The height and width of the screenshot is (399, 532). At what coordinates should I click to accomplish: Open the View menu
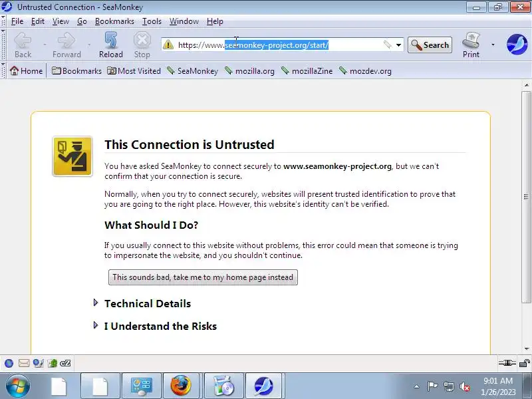pyautogui.click(x=61, y=21)
